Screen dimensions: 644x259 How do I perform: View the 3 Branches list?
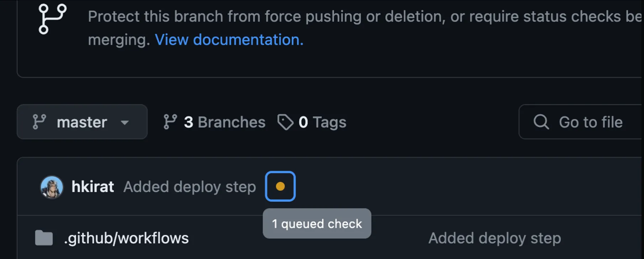224,122
